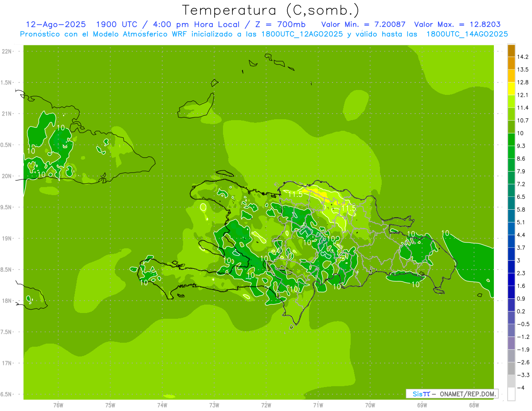532x411 pixels.
Task: Click the 74W longitude axis label
Action: 162,405
